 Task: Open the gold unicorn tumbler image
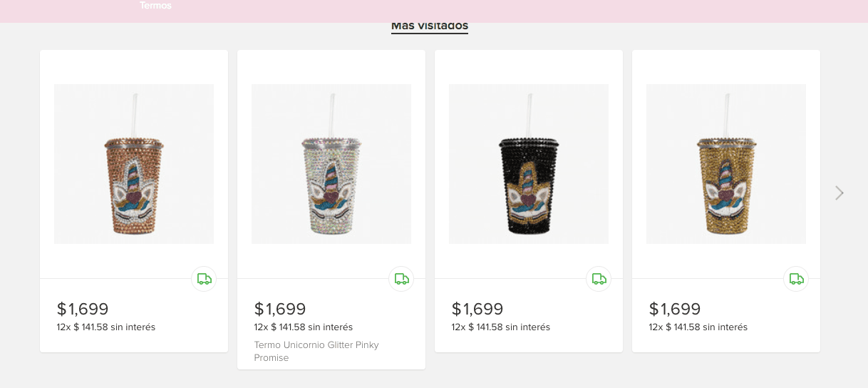click(x=726, y=164)
